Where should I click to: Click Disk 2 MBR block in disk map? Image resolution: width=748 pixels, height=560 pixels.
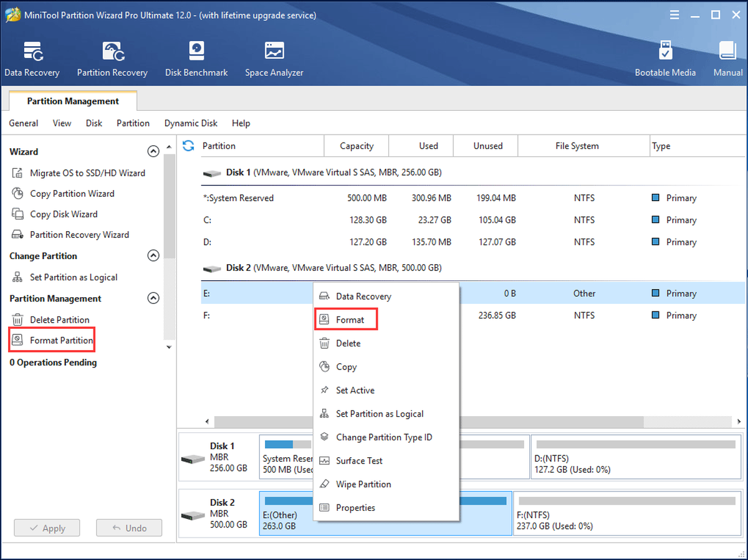pyautogui.click(x=219, y=513)
